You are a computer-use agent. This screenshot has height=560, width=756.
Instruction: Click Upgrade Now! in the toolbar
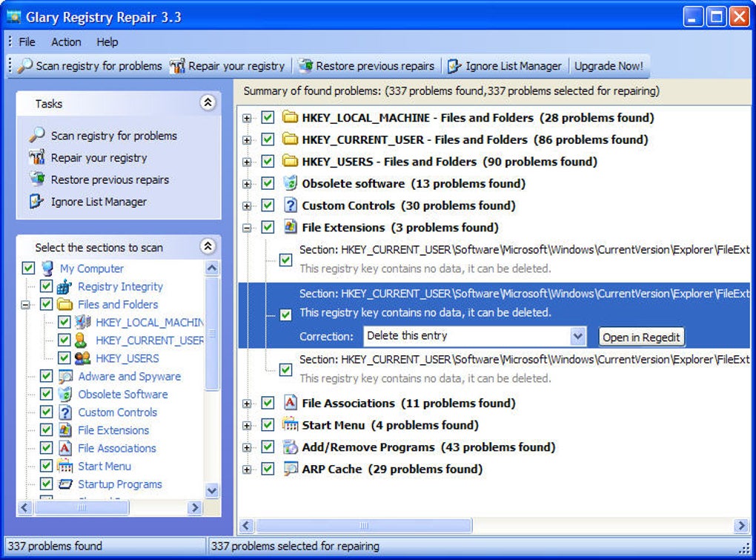coord(609,65)
